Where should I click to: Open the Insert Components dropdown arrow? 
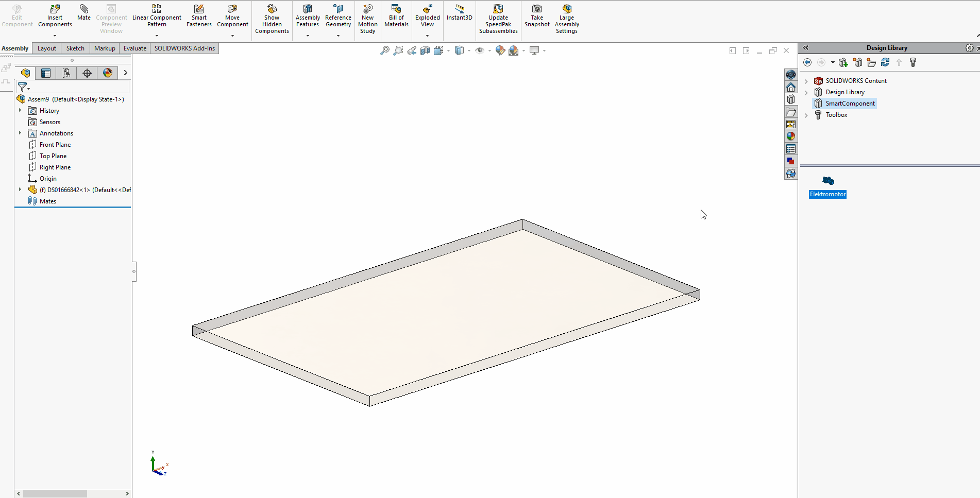point(55,36)
